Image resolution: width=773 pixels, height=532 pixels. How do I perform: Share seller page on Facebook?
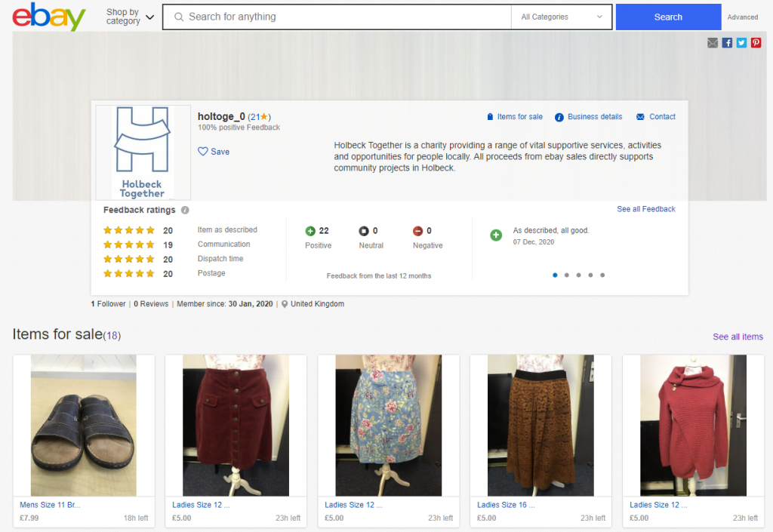pos(727,43)
